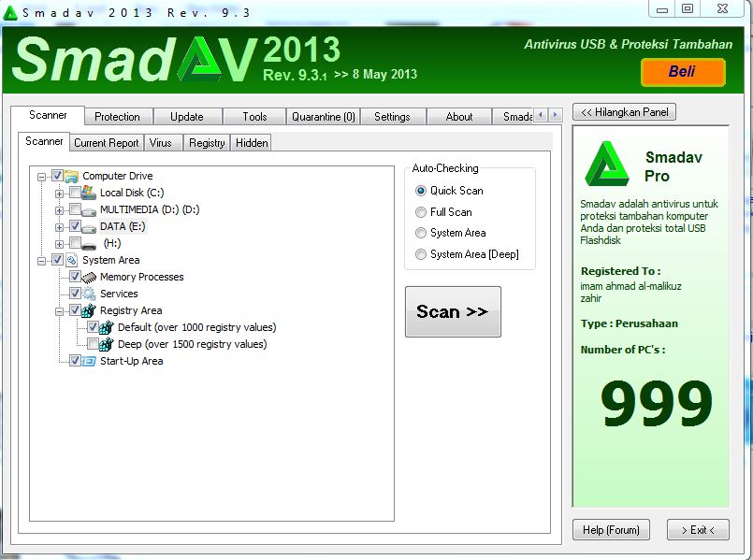753x560 pixels.
Task: Toggle the Computer Drive checkbox
Action: tap(57, 176)
